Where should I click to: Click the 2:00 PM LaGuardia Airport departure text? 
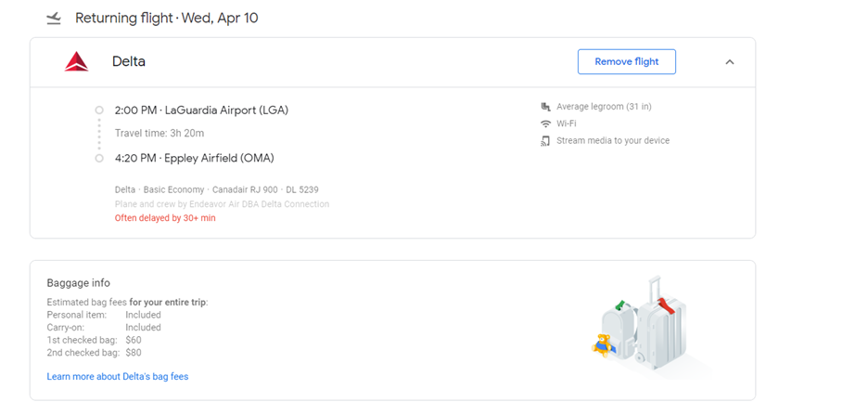pos(201,110)
